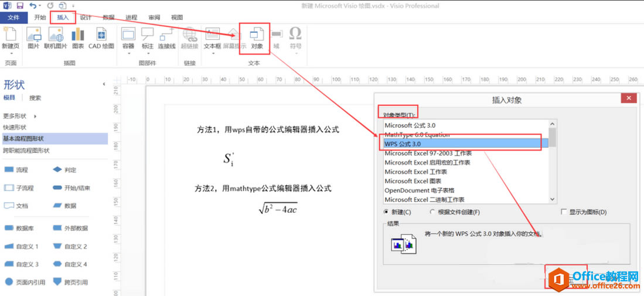644x296 pixels.
Task: Expand the 标注 dropdown arrow
Action: click(x=148, y=53)
